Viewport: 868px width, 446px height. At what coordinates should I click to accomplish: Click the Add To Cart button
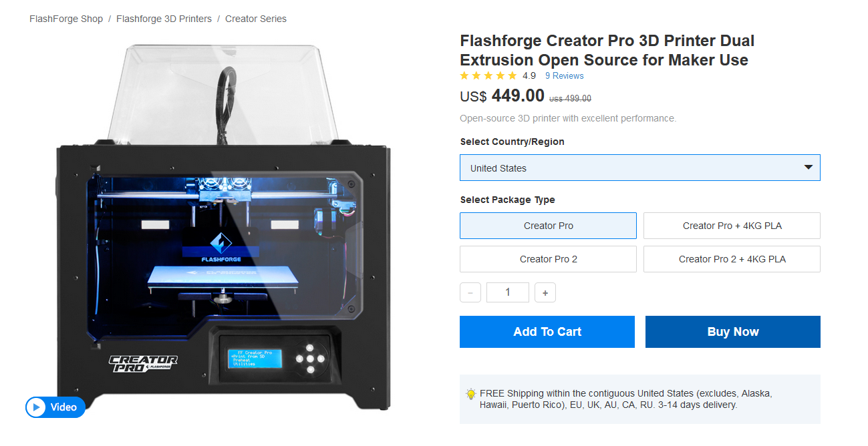pos(547,332)
